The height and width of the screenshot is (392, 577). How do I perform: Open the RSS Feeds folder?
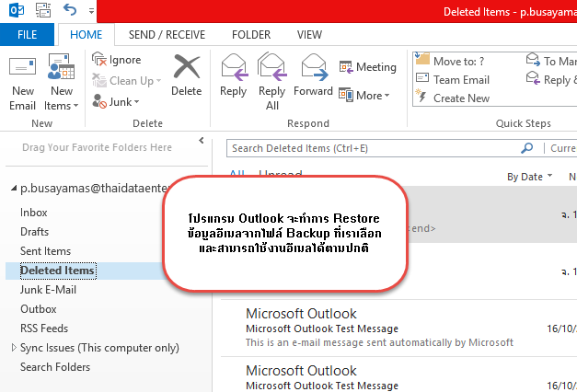click(44, 329)
